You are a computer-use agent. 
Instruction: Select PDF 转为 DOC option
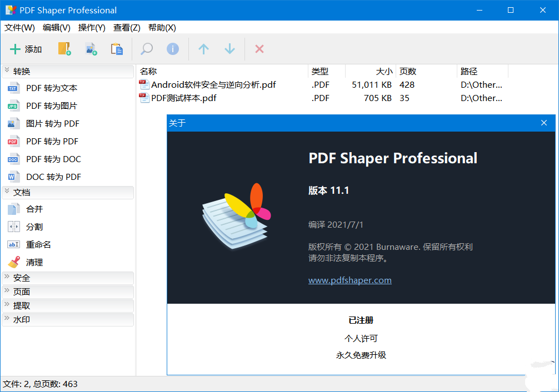point(53,159)
